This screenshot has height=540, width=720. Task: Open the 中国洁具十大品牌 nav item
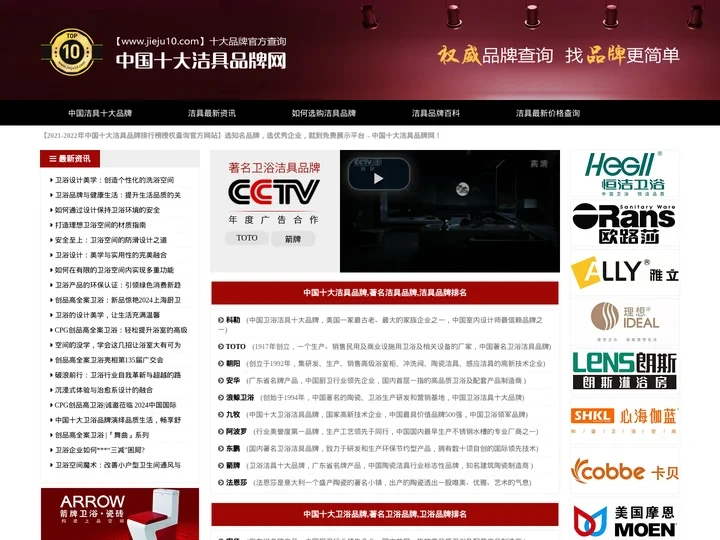point(100,113)
